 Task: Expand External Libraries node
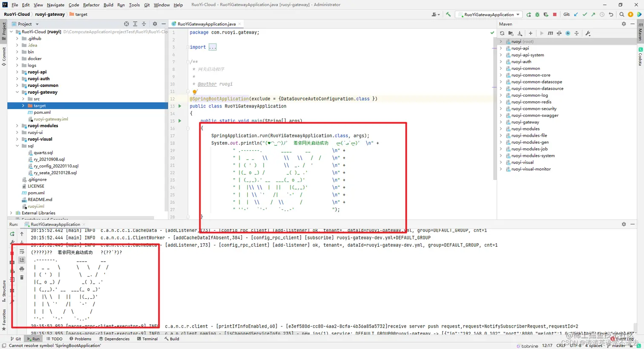(x=11, y=213)
